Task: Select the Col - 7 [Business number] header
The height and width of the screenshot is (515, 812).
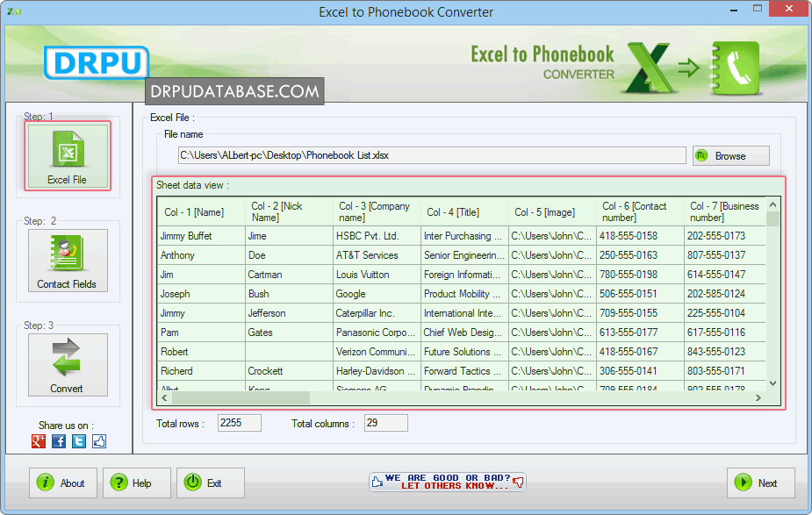Action: click(725, 212)
